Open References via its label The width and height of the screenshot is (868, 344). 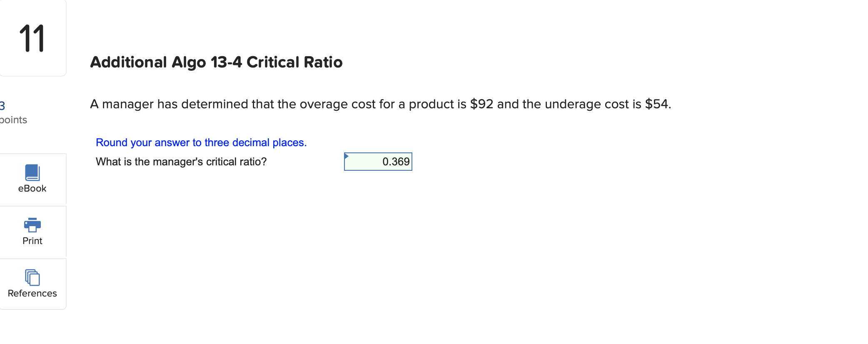(x=32, y=293)
